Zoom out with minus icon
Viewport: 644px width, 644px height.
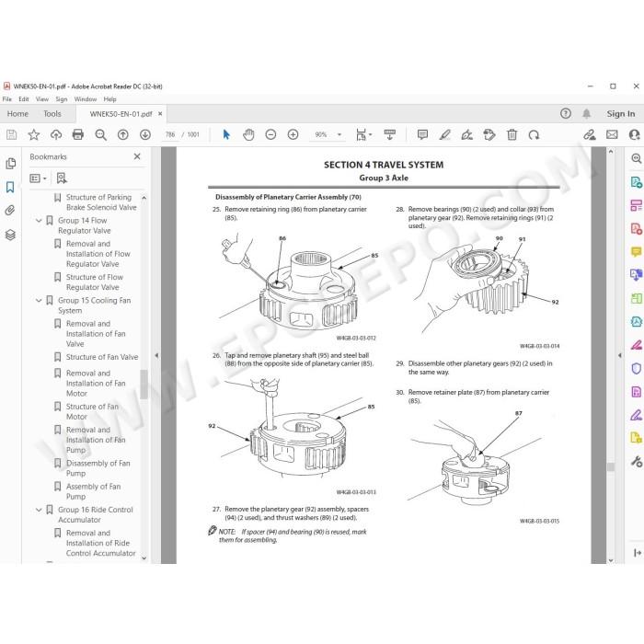(270, 134)
